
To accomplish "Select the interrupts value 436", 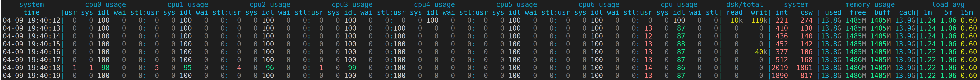I will pyautogui.click(x=781, y=36).
